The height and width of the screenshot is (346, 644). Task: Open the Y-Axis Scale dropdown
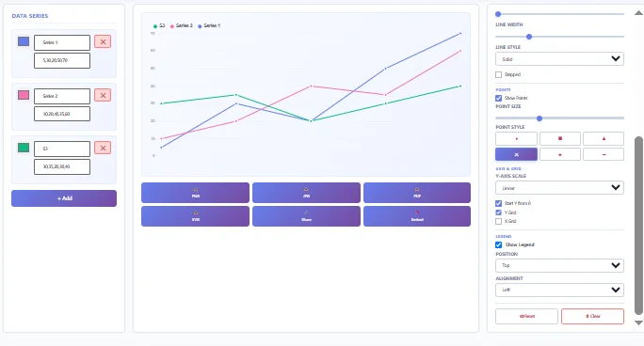click(x=560, y=188)
